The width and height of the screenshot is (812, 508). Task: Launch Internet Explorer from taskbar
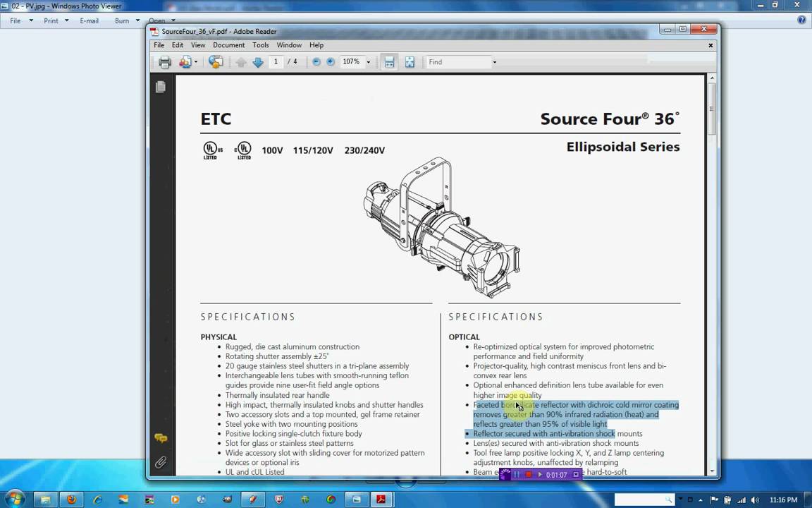[97, 500]
